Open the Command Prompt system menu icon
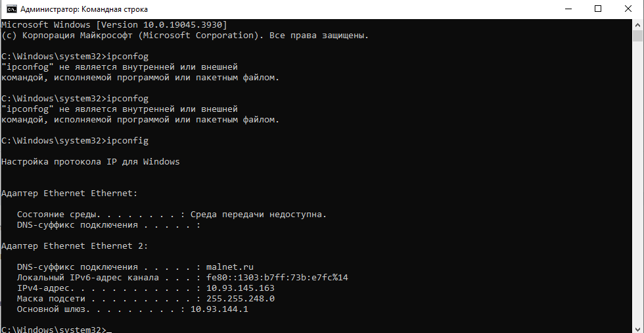 point(12,9)
